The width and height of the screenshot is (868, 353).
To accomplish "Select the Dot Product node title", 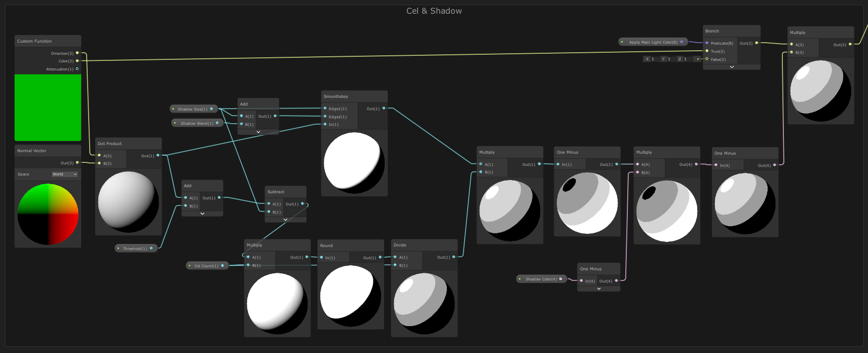I will 110,144.
